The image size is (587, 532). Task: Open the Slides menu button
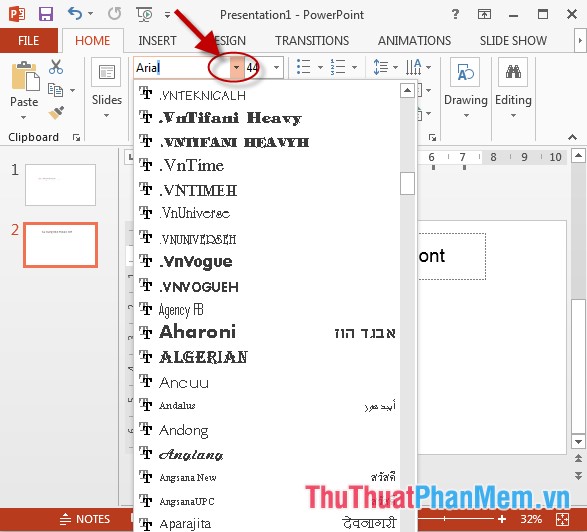pos(107,89)
